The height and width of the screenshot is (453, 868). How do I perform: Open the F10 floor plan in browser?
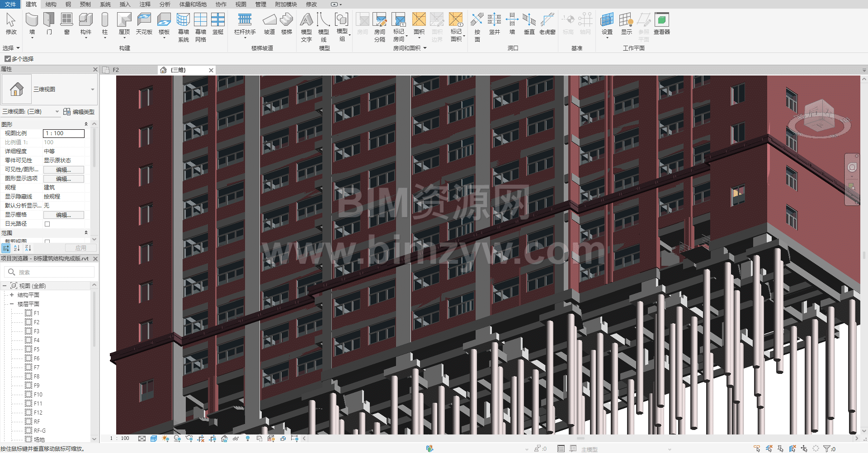click(38, 394)
